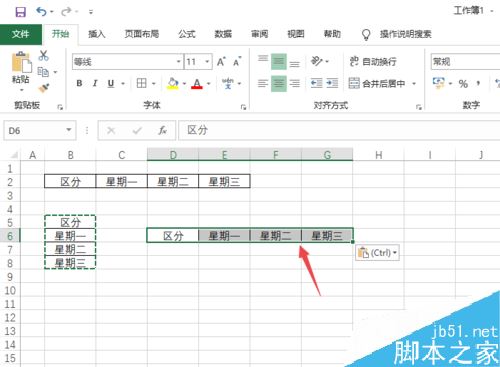
Task: Click the Undo arrow icon
Action: (x=41, y=12)
